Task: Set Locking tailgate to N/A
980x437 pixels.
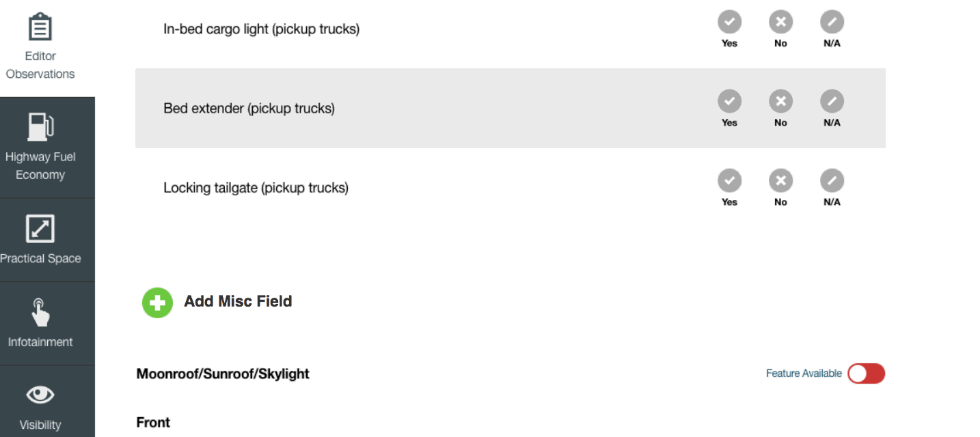Action: click(x=832, y=181)
